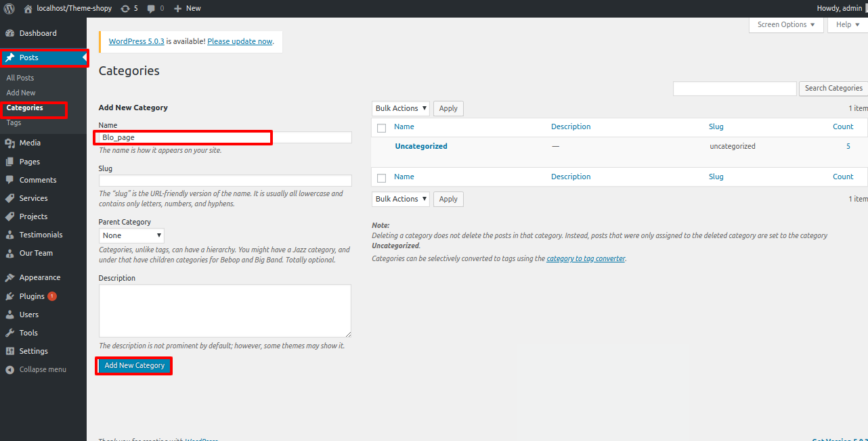Screen dimensions: 868x441
Task: Open All Posts submenu item
Action: click(x=20, y=78)
